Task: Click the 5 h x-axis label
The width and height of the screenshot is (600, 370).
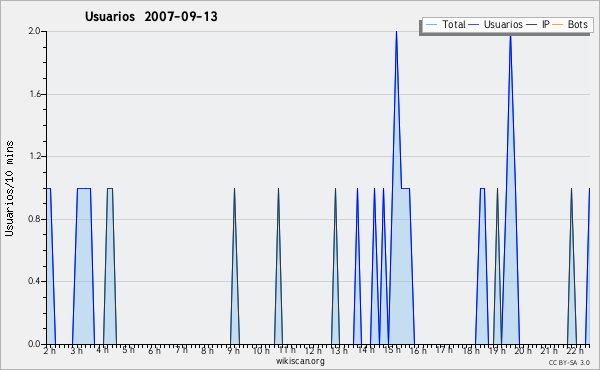Action: click(x=129, y=350)
